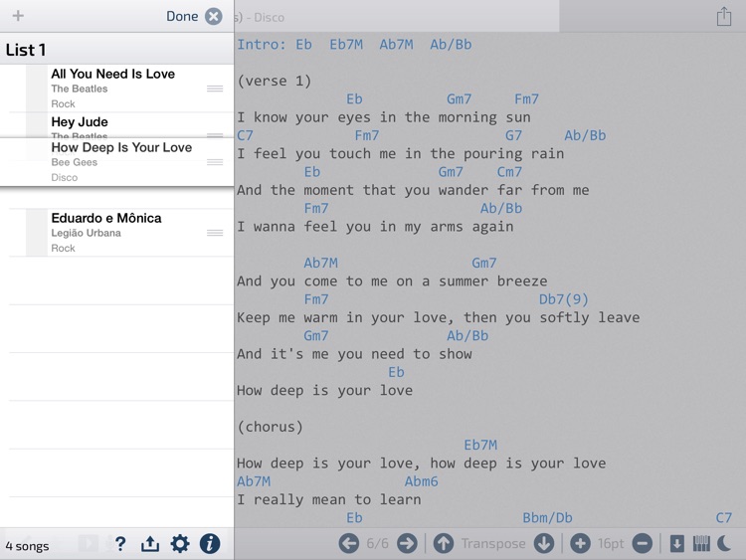Grab the reorder handle for All You Need Is Love
The image size is (746, 560).
click(x=215, y=89)
